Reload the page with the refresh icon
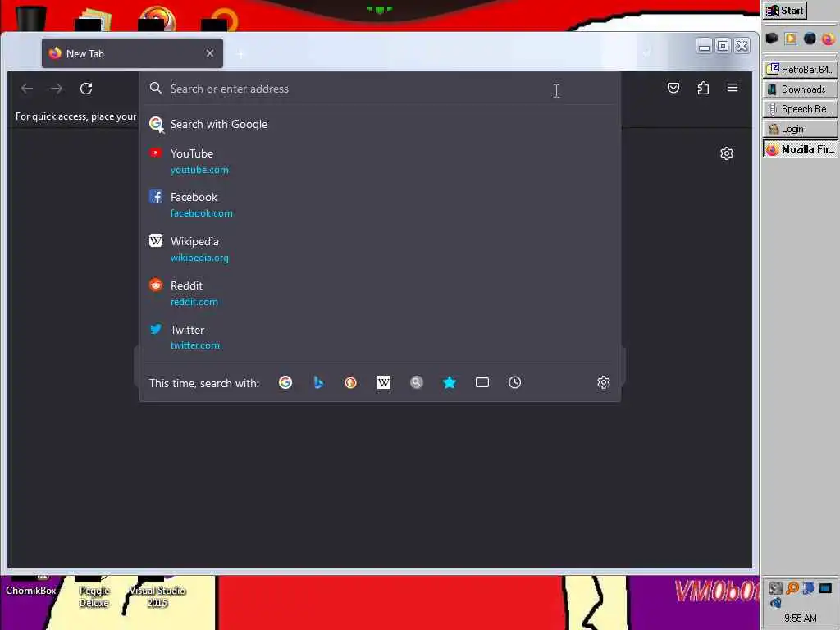 [86, 89]
